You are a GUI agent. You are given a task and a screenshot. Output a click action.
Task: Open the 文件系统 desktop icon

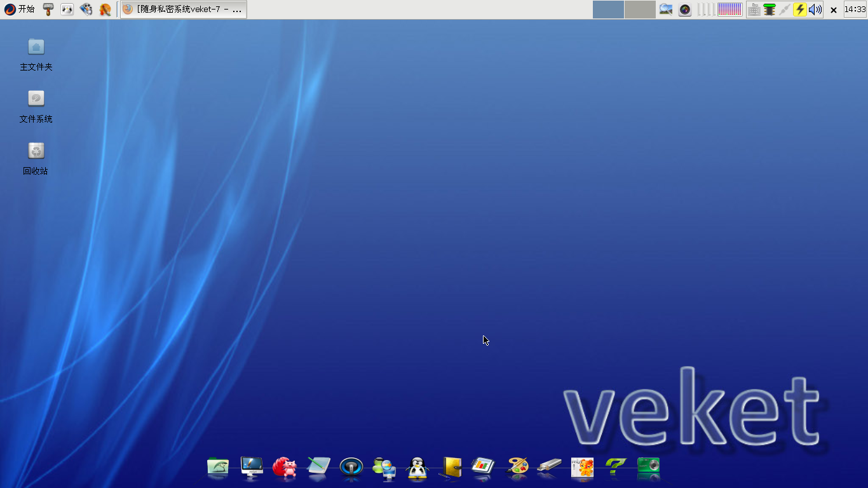(36, 106)
